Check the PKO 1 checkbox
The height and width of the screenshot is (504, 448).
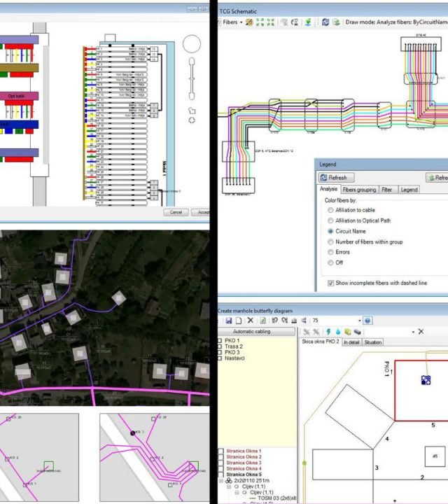tap(220, 340)
